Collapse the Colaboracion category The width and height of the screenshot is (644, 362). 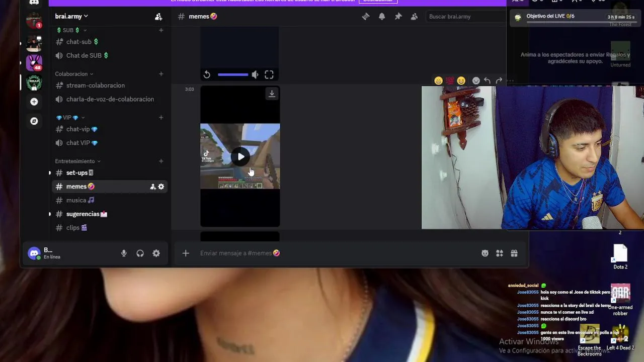[x=74, y=74]
